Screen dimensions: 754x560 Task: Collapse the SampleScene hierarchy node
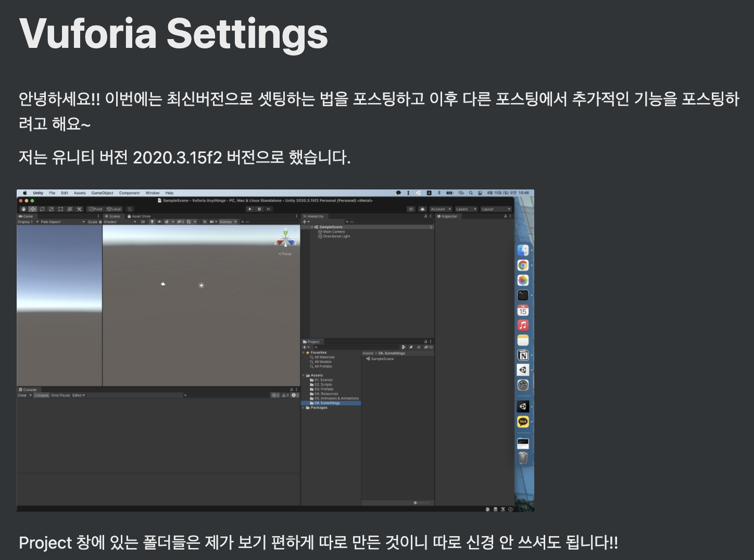(x=312, y=227)
